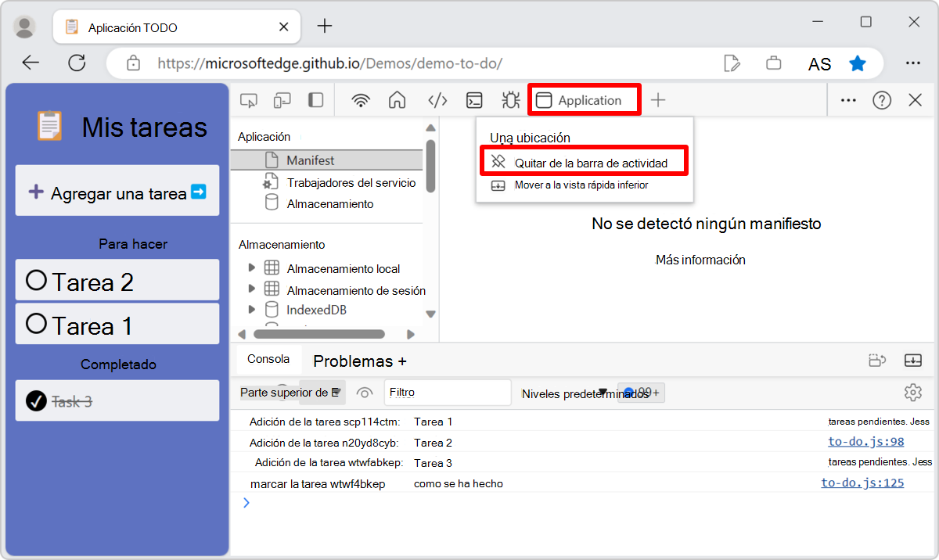Switch to the Consola drawer tab

point(268,359)
